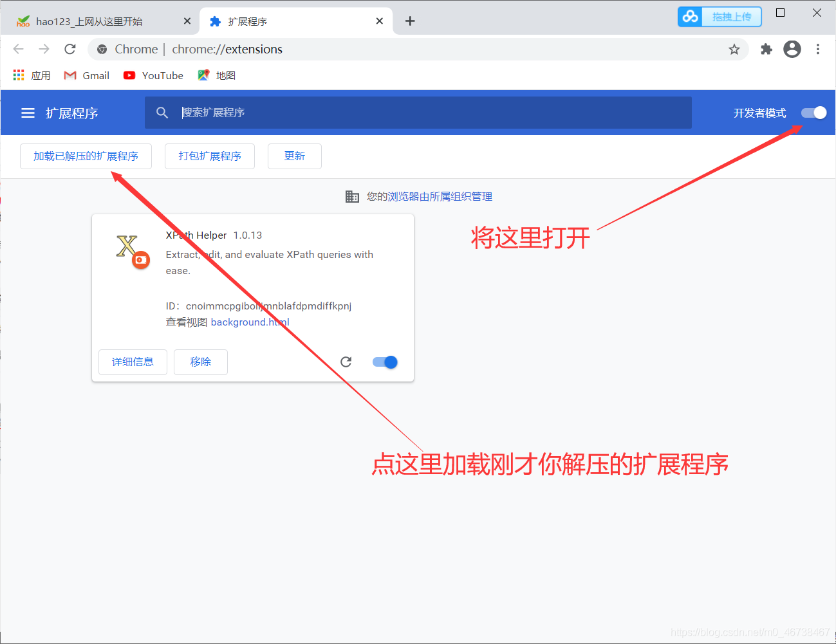Viewport: 836px width, 644px height.
Task: Click the 地图 bookmark icon
Action: [x=203, y=75]
